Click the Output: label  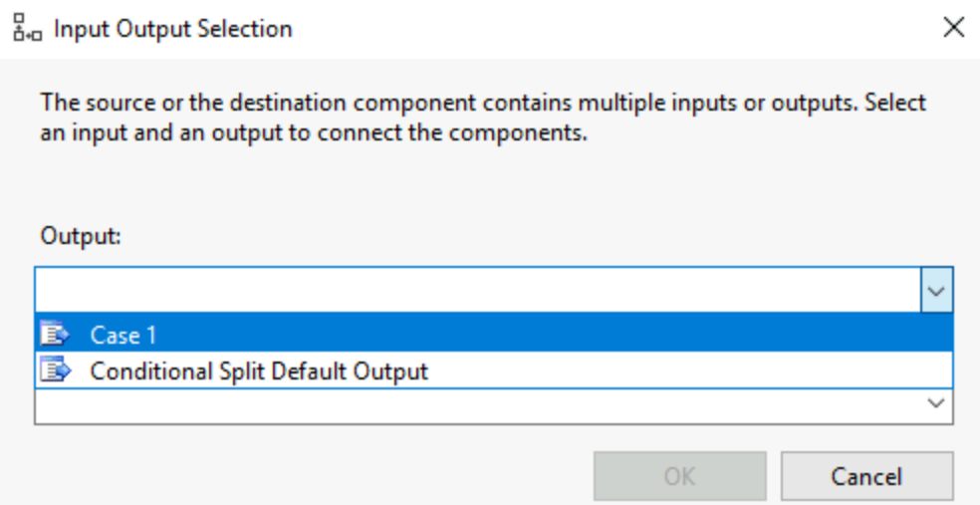[x=81, y=237]
